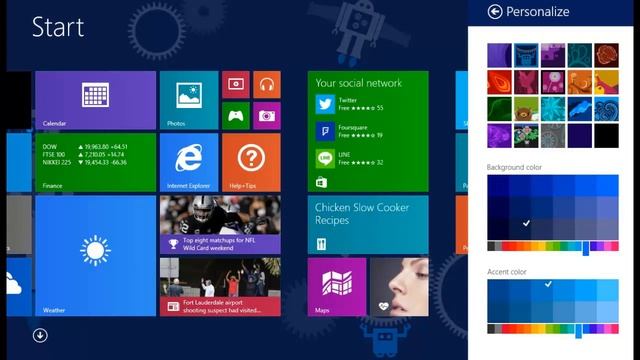The image size is (640, 360).
Task: Select the solid dark navy background thumbnail
Action: coord(580,136)
